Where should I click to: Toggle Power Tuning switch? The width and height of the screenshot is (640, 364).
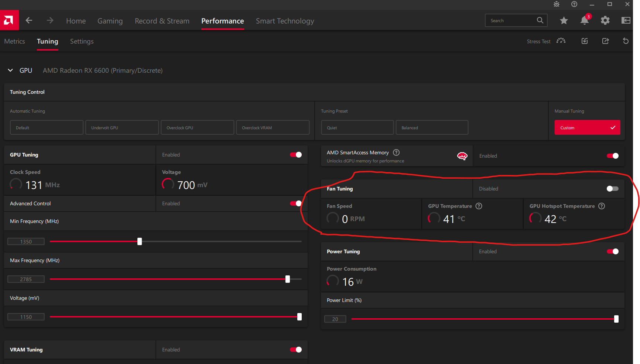pyautogui.click(x=613, y=251)
